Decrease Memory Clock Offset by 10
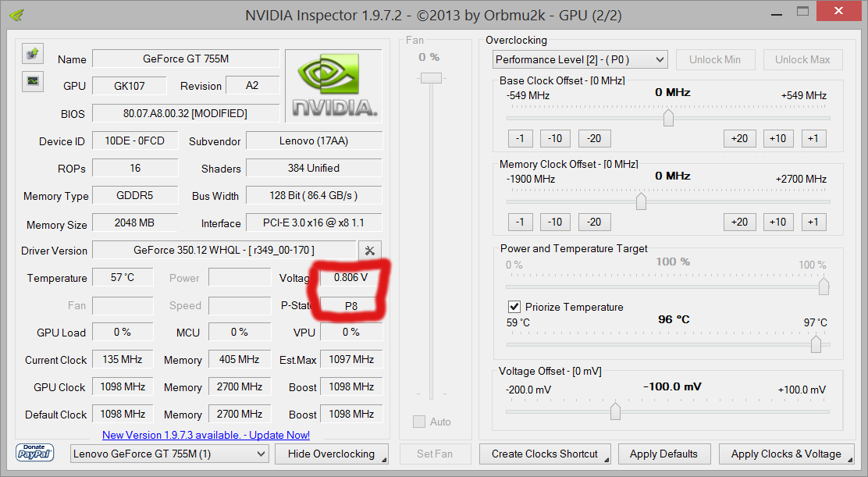 pyautogui.click(x=555, y=222)
